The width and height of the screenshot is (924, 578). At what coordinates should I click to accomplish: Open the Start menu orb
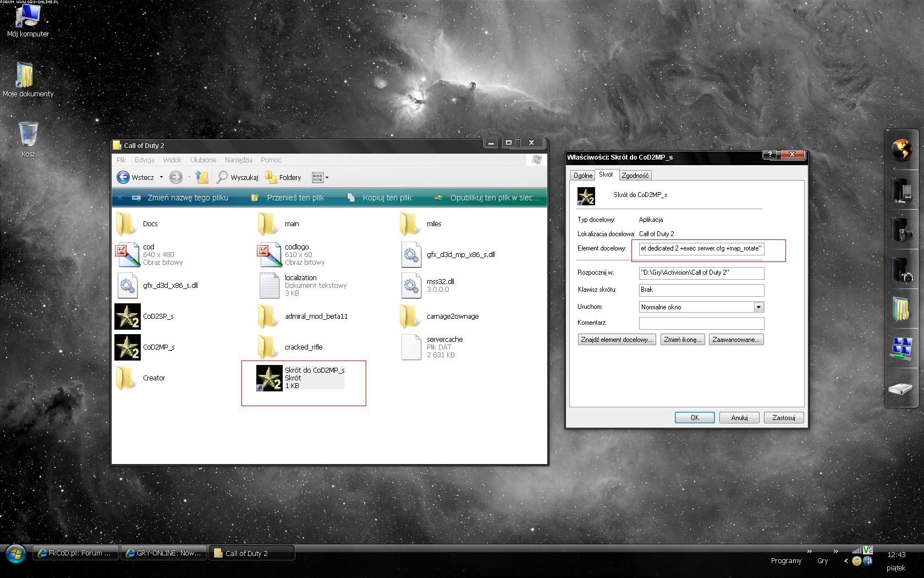click(x=15, y=554)
